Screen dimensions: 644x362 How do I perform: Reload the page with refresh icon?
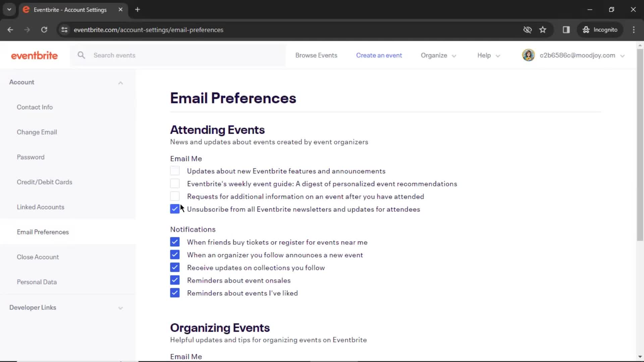[44, 29]
